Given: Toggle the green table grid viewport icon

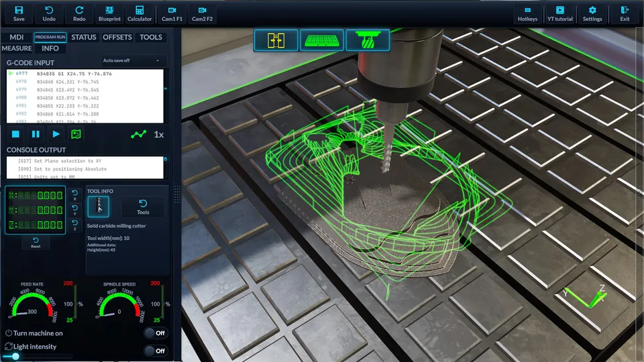Looking at the screenshot, I should pos(321,41).
